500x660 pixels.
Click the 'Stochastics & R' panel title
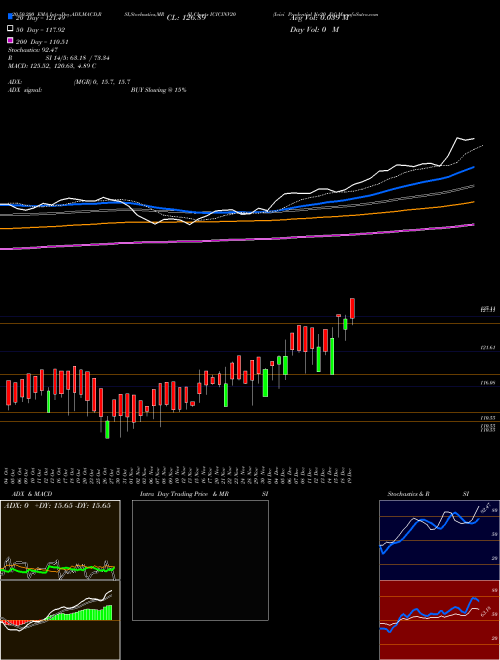tap(409, 494)
